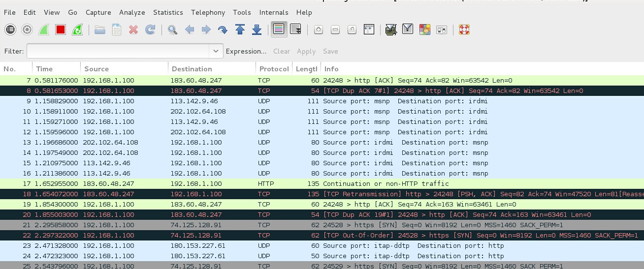Sort by Info column header
Screen dimensions: 644x269
click(483, 69)
